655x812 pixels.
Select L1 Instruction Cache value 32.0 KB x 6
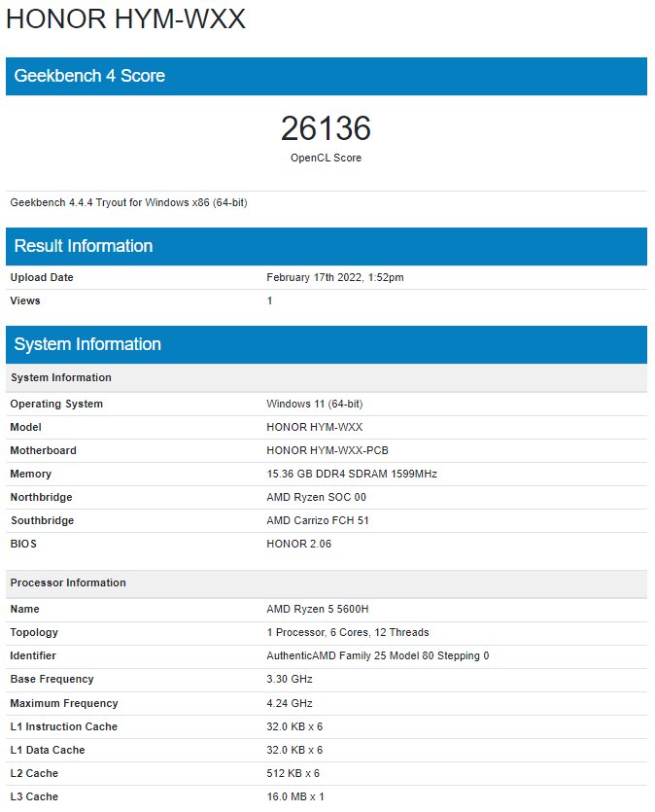pos(294,726)
